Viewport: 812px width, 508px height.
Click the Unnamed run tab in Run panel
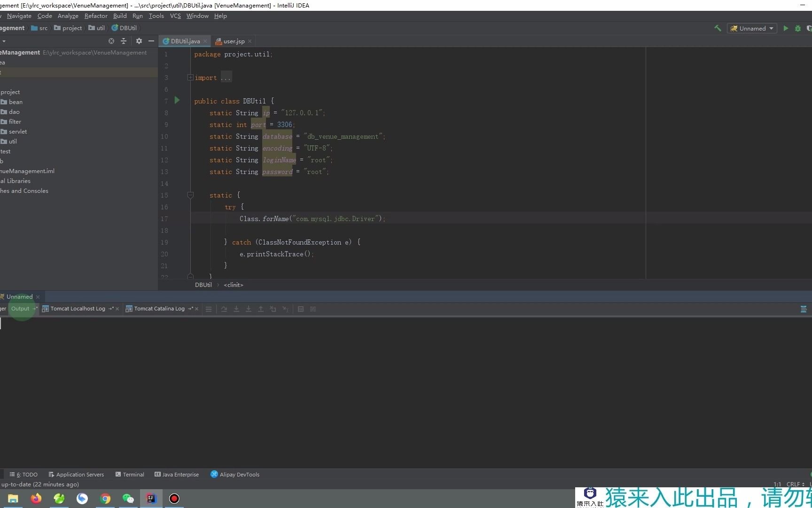(x=19, y=297)
